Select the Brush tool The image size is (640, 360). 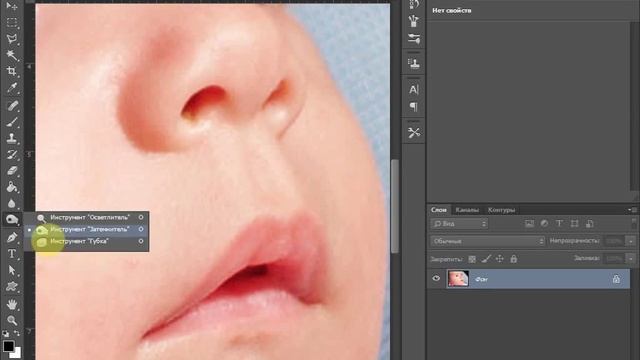[12, 122]
